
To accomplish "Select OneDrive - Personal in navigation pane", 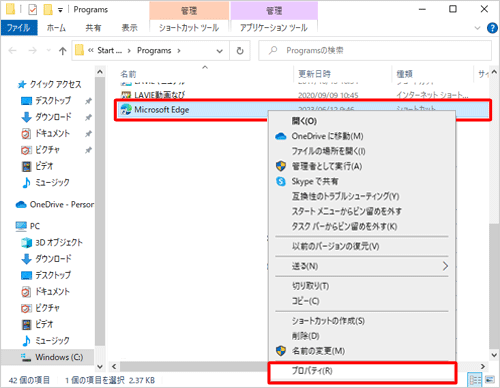I will pos(55,204).
